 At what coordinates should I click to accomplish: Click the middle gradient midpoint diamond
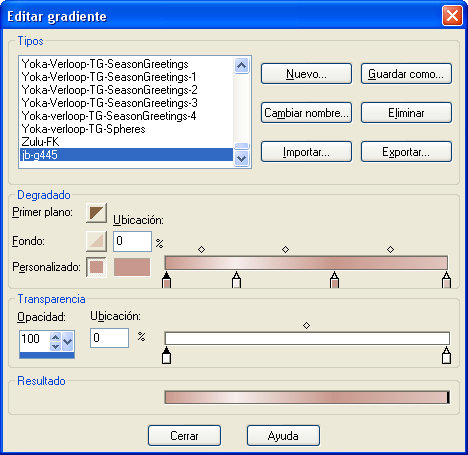point(285,249)
